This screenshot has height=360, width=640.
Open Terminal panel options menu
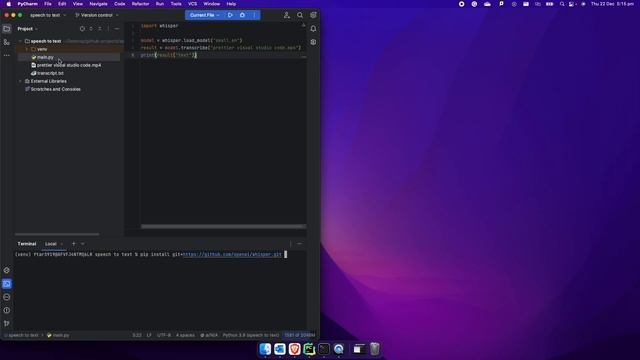click(x=291, y=244)
